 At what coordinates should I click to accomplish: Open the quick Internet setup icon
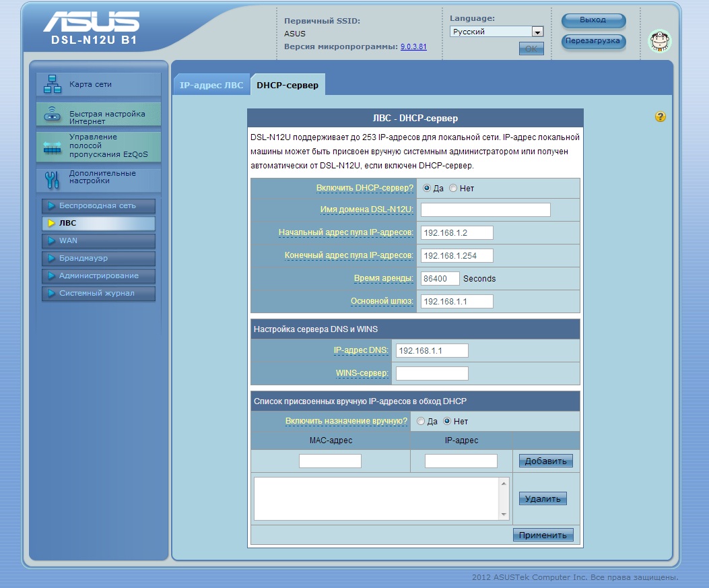click(x=52, y=115)
